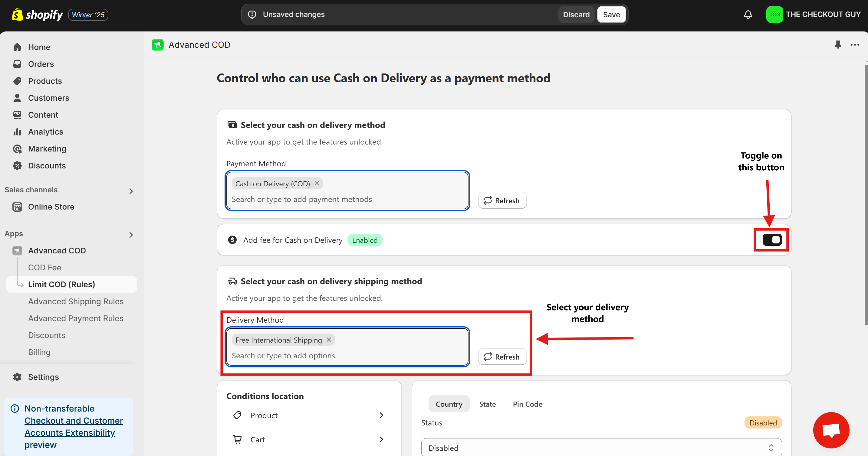This screenshot has height=456, width=868.
Task: Open the Disabled status dropdown
Action: coord(601,448)
